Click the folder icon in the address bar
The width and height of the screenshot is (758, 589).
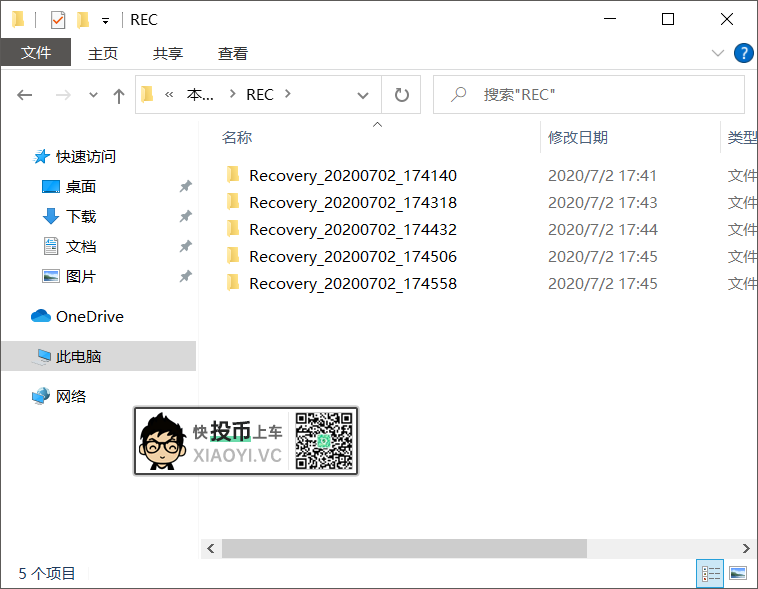pos(147,94)
